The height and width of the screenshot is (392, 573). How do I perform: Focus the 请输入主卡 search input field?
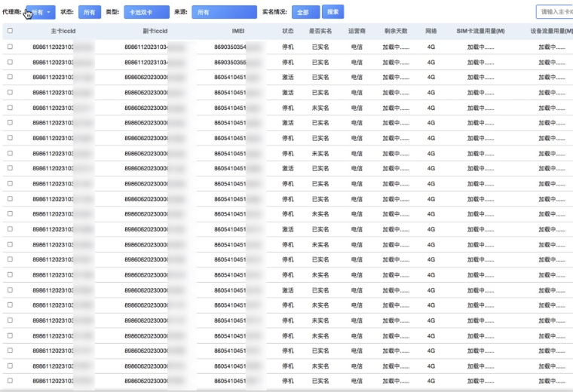click(554, 13)
